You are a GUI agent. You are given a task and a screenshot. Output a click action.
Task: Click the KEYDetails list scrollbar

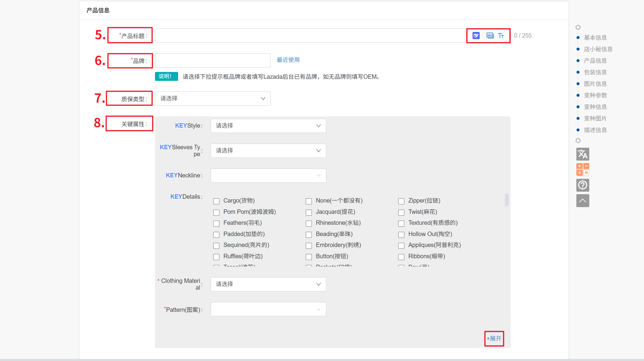click(x=506, y=200)
